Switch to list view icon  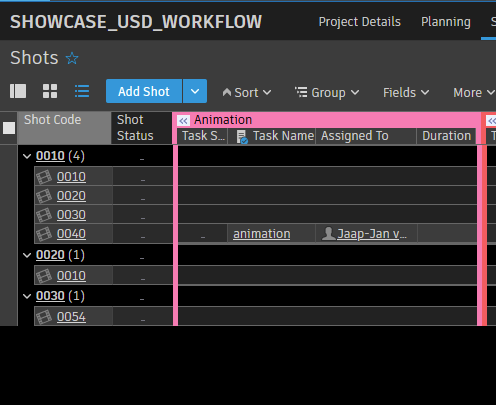(x=82, y=91)
